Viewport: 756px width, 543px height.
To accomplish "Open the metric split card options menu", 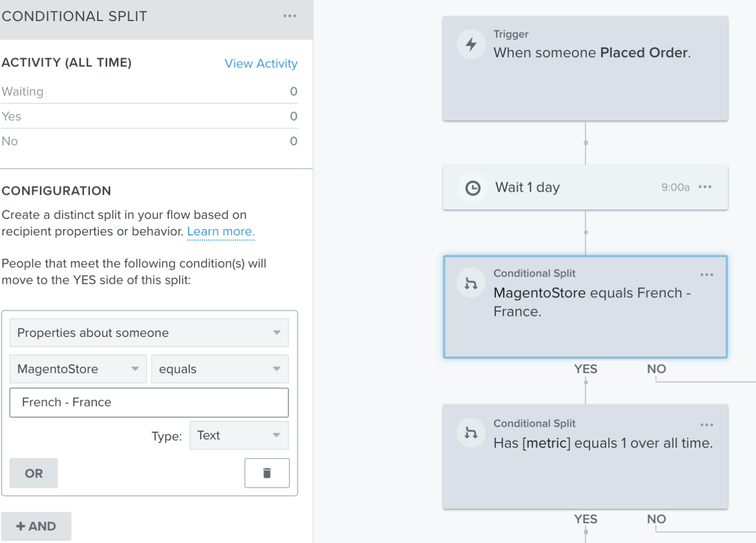I will click(707, 425).
